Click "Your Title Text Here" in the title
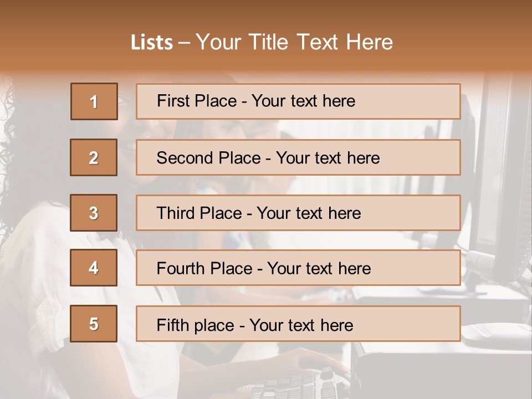Viewport: 532px width, 399px height. 294,43
